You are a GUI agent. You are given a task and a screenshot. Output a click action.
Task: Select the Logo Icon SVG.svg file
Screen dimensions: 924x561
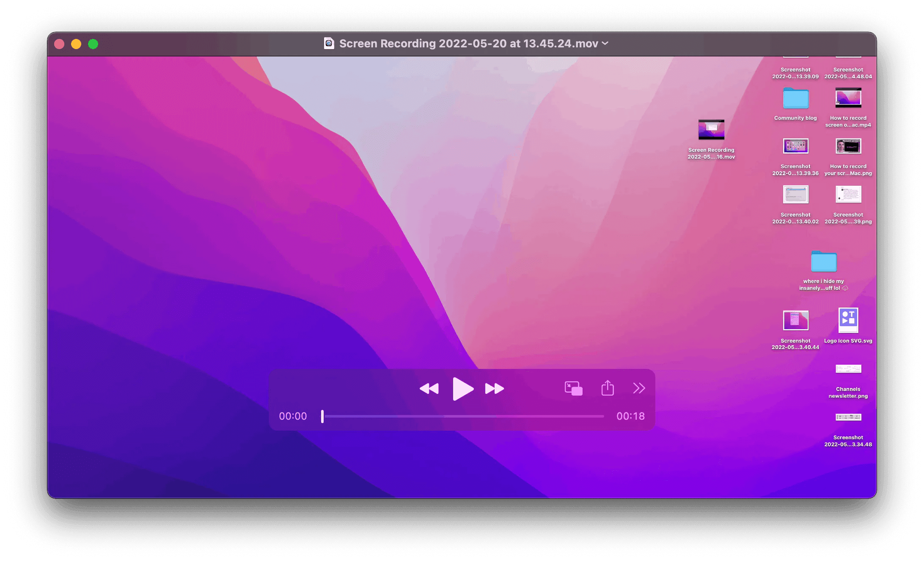(x=848, y=320)
